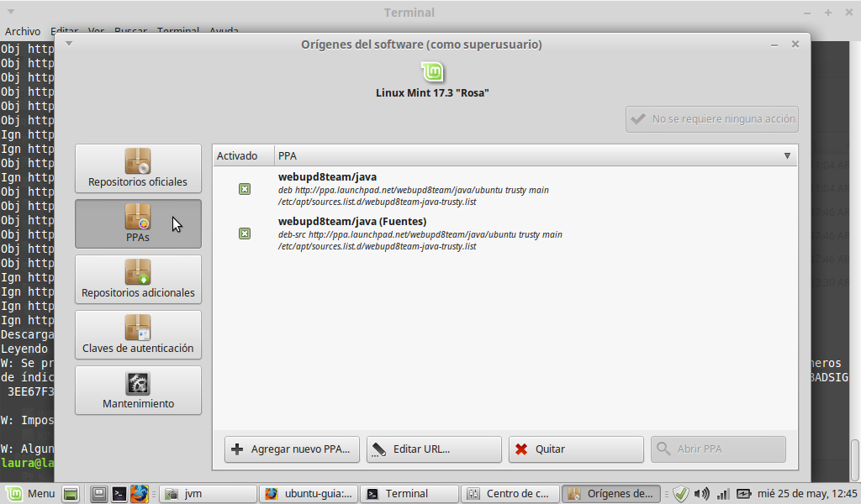Click the update manager shield icon
The width and height of the screenshot is (861, 504).
coord(681,494)
